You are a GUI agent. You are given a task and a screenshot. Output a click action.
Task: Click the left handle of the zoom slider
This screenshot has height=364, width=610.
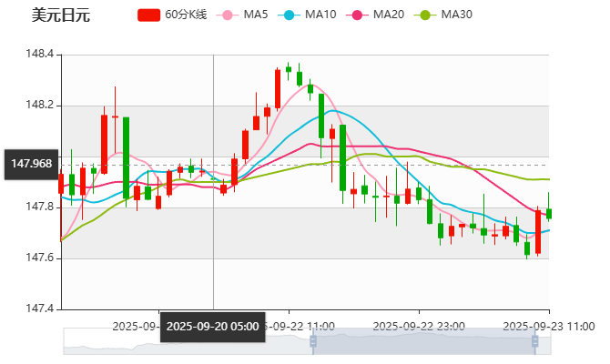(311, 341)
